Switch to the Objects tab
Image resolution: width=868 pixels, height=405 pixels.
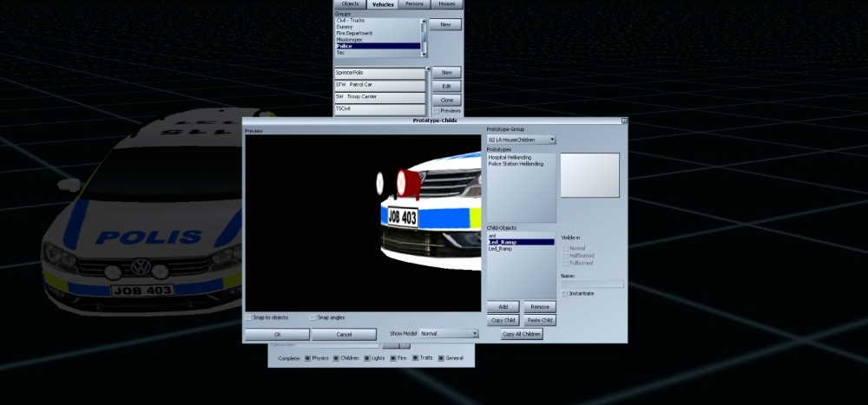pos(350,3)
